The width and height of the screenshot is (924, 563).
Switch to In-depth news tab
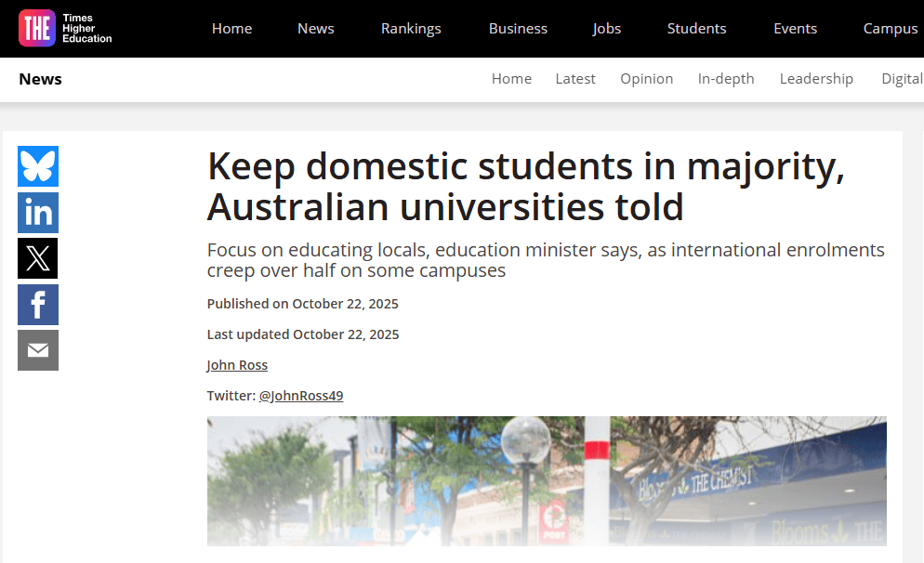726,79
